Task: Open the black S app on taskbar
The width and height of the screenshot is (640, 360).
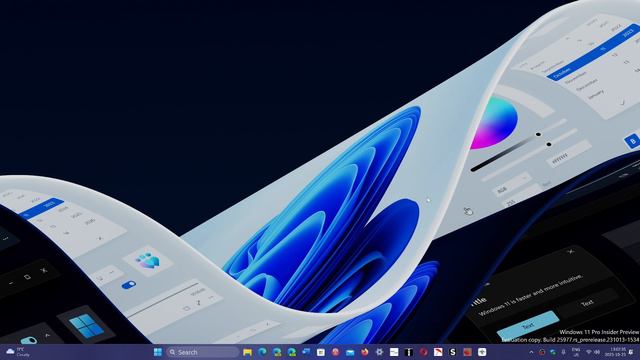Action: [452, 352]
